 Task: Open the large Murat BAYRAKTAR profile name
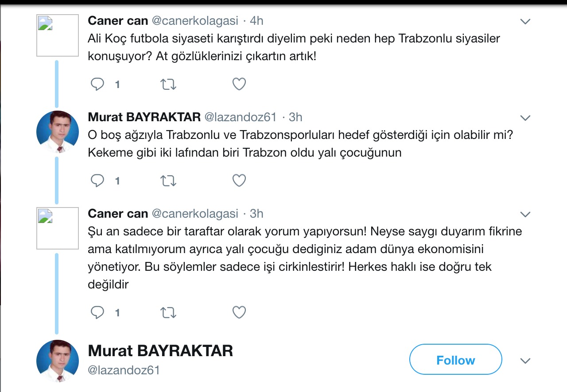pos(160,351)
